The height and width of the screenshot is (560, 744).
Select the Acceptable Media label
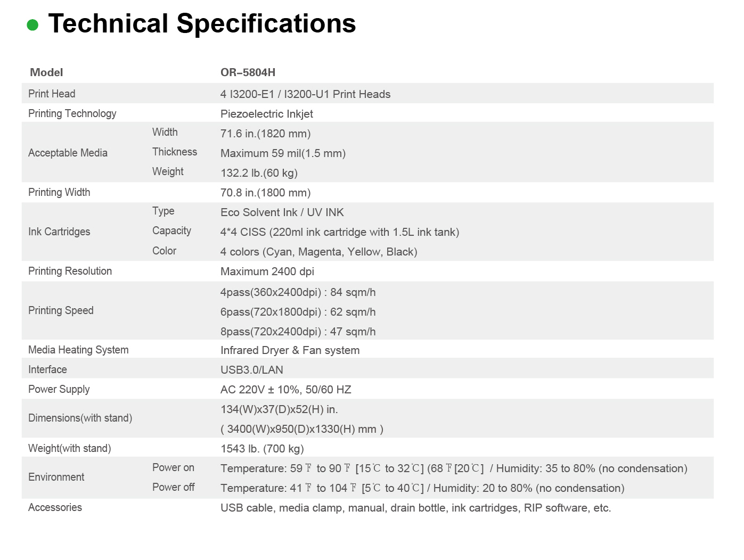tap(68, 153)
